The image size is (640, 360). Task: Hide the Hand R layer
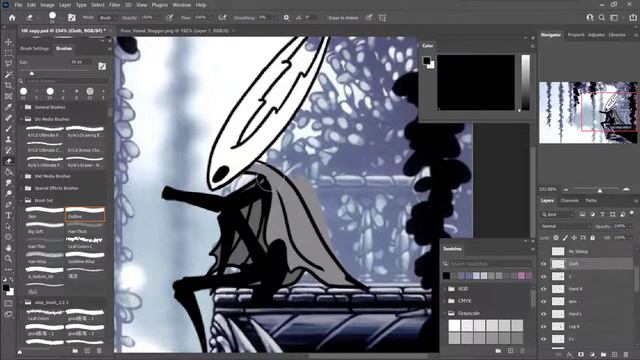pos(544,289)
